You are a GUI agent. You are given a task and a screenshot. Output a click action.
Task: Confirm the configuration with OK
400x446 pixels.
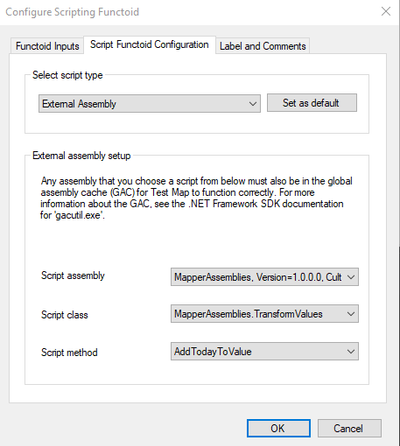click(x=279, y=428)
